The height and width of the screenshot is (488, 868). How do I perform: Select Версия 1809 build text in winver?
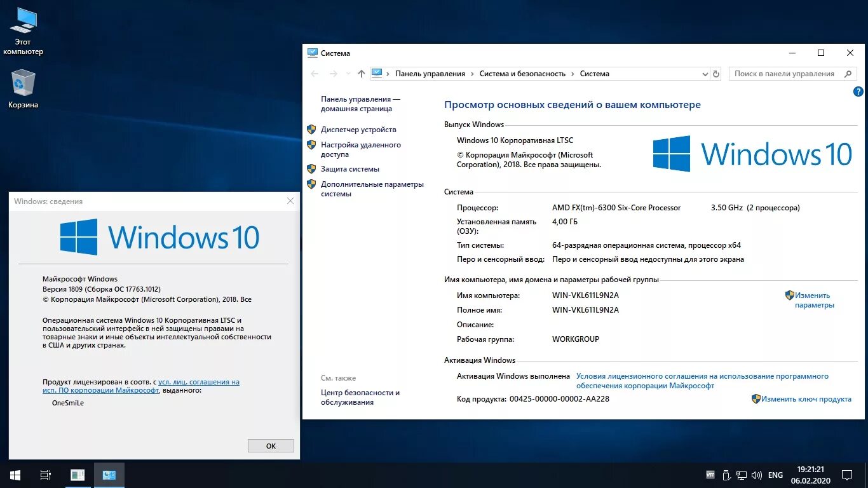click(x=102, y=288)
